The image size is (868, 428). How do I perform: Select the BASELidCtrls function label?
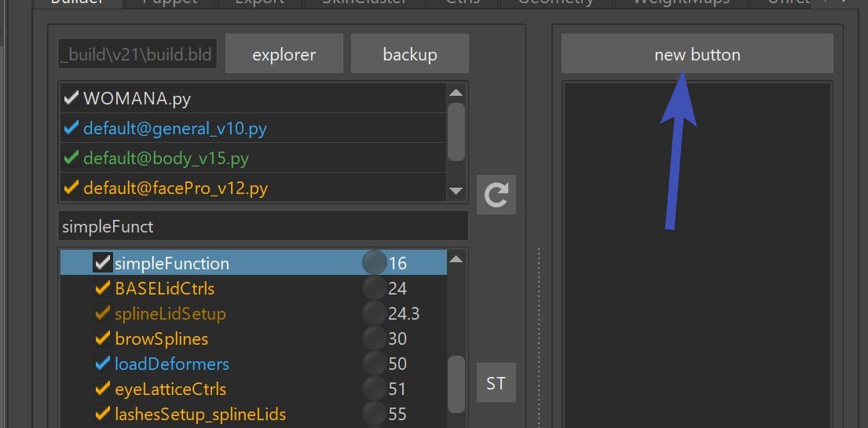pos(164,288)
